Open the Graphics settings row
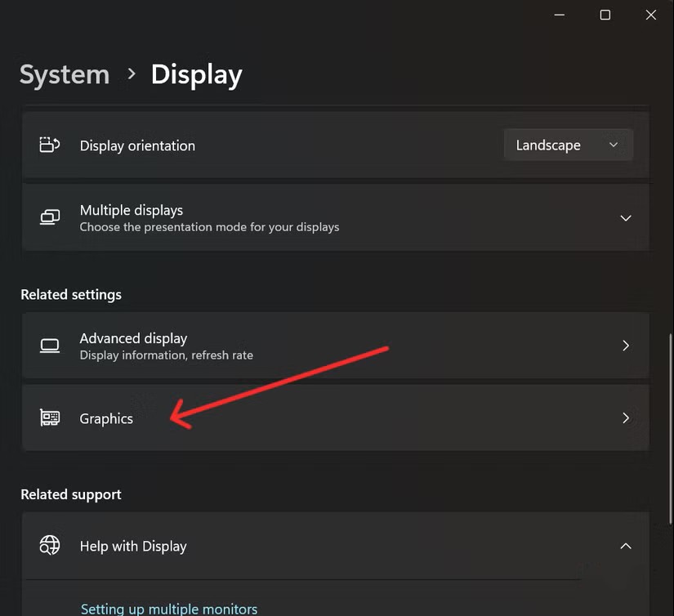Viewport: 674px width, 616px height. click(x=327, y=417)
